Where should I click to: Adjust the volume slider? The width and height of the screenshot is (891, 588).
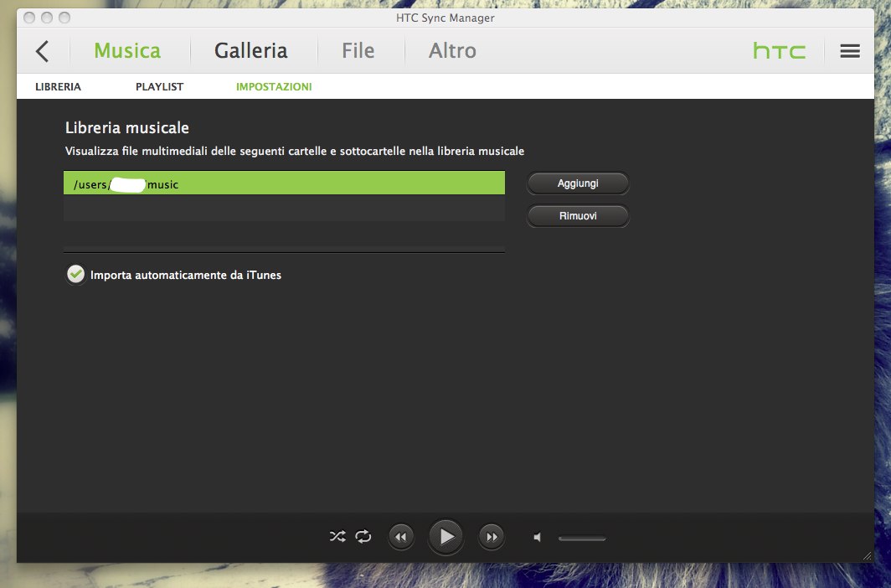point(582,538)
